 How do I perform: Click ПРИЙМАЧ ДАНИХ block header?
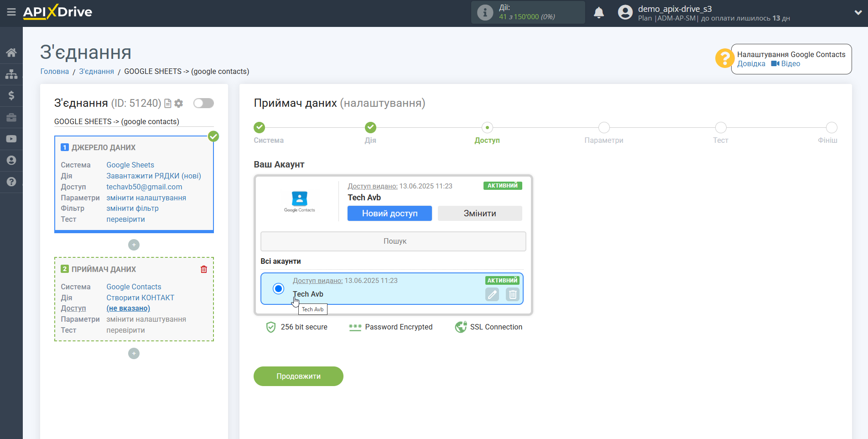click(x=104, y=270)
